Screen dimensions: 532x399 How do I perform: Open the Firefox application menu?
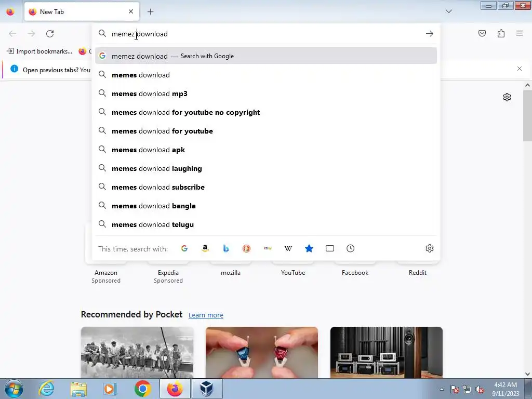[x=520, y=33]
